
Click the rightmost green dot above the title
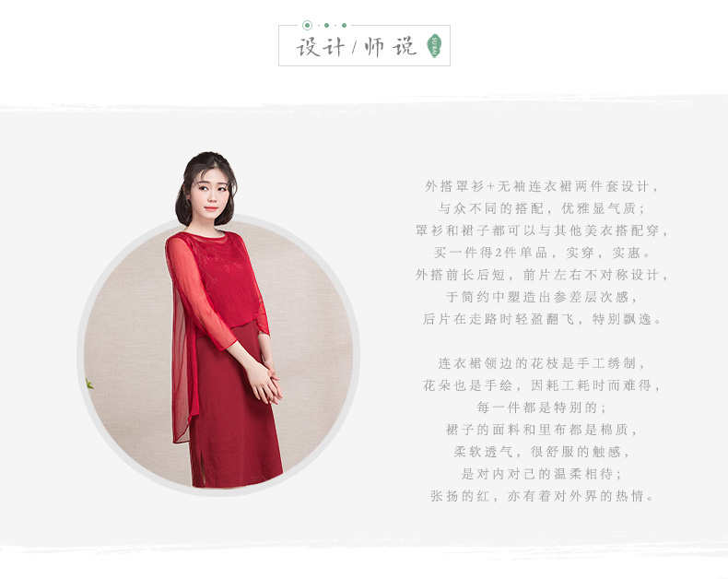point(344,26)
